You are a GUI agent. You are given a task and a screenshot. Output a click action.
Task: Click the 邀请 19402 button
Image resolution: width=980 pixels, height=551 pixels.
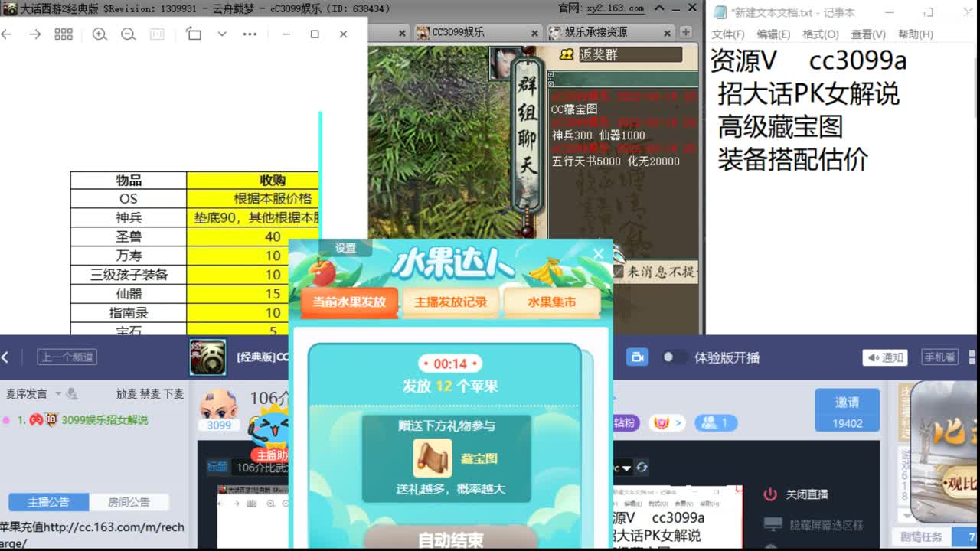[847, 411]
